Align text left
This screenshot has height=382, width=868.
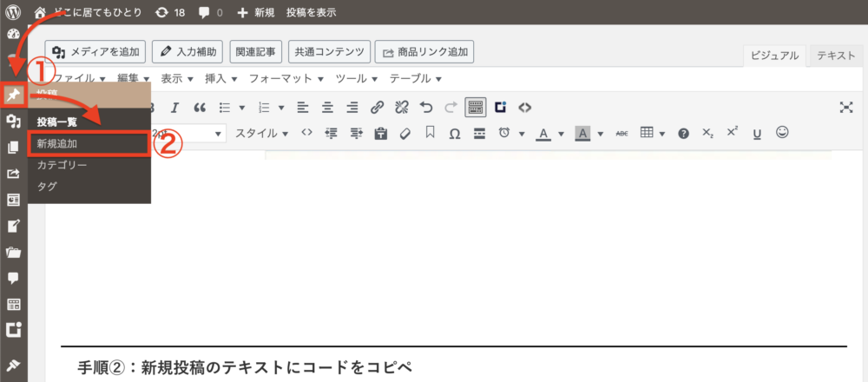click(302, 108)
